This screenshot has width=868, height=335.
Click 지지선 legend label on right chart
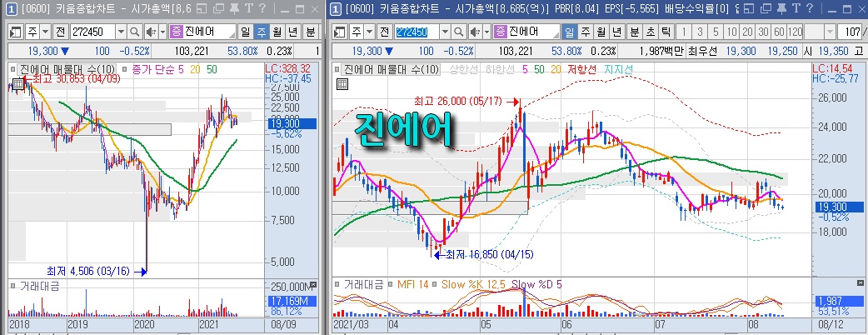click(x=618, y=69)
